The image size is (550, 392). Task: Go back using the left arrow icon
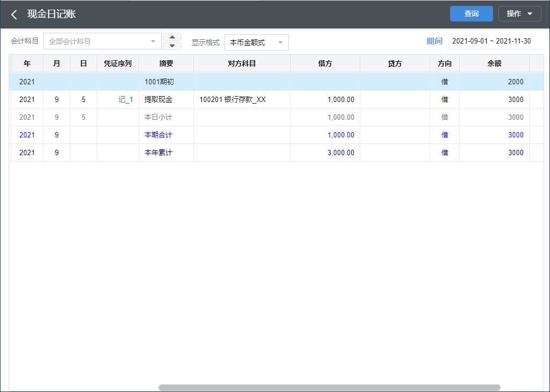click(x=14, y=14)
